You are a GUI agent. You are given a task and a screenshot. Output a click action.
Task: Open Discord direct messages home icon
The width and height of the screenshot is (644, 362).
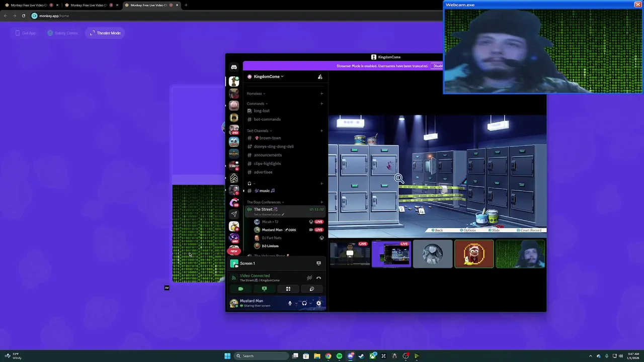[x=234, y=67]
